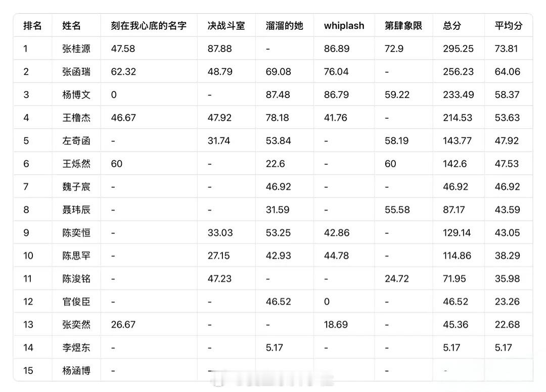Click the name 陈思罕
The width and height of the screenshot is (546, 392).
click(x=76, y=256)
